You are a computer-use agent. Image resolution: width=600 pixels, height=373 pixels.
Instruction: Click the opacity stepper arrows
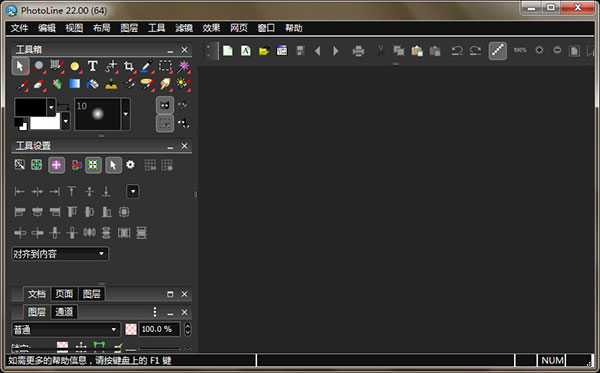pos(188,329)
